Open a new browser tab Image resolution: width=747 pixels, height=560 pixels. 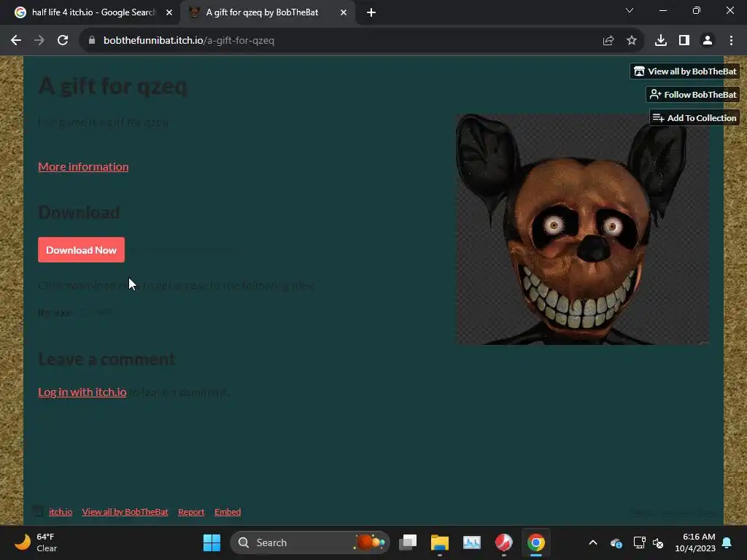click(x=371, y=12)
